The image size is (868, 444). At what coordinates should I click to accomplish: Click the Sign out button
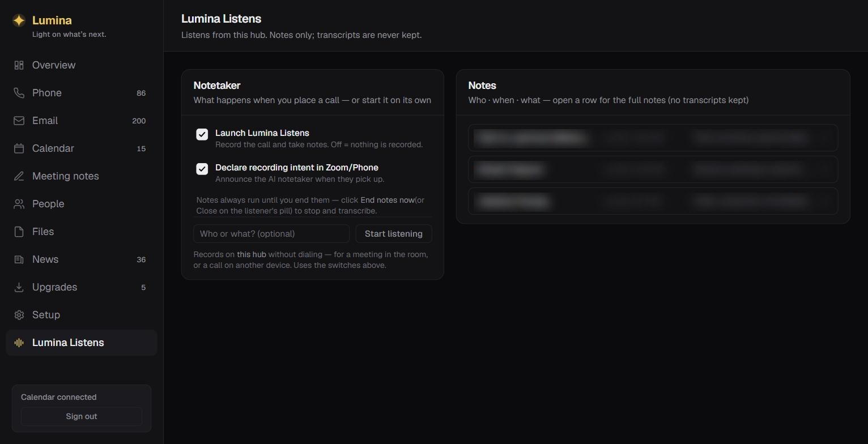pyautogui.click(x=82, y=416)
